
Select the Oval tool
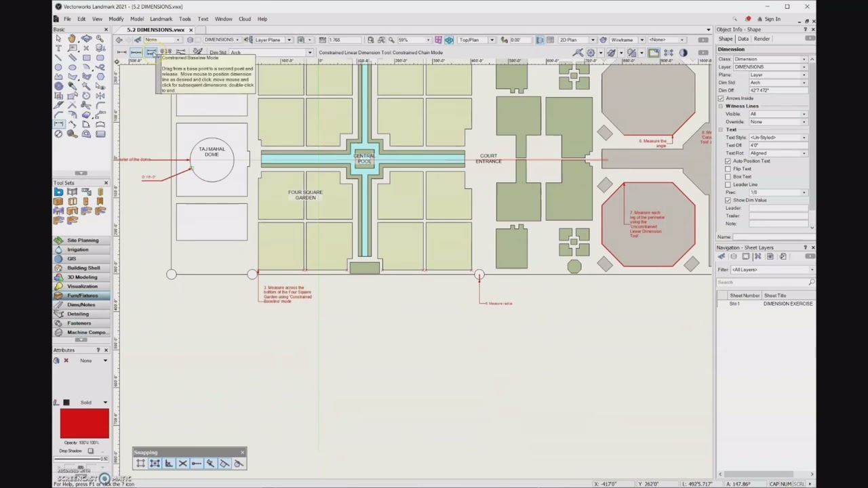[x=72, y=67]
